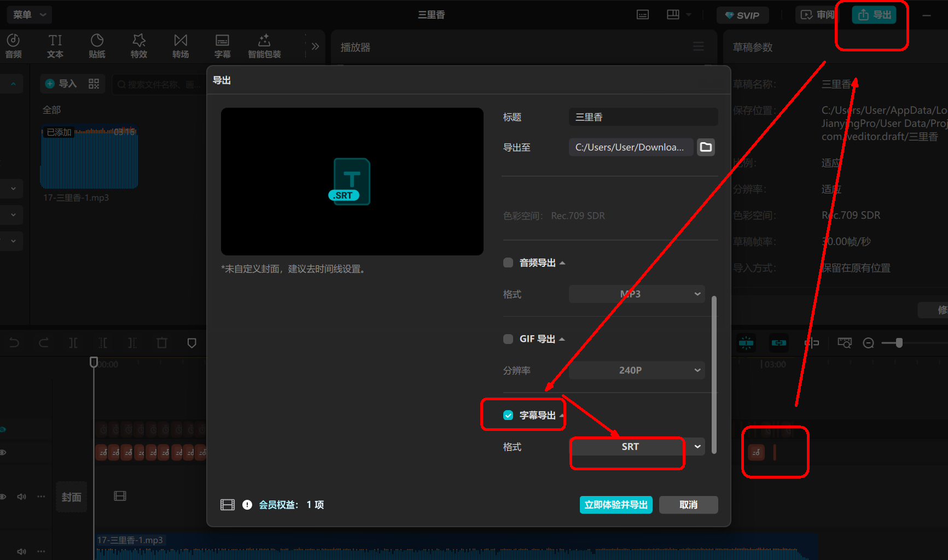Click the delete-left trim icon
The height and width of the screenshot is (560, 948).
tap(103, 343)
